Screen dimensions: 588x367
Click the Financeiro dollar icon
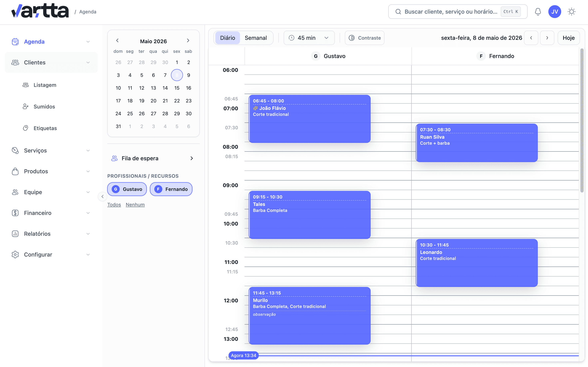click(15, 213)
